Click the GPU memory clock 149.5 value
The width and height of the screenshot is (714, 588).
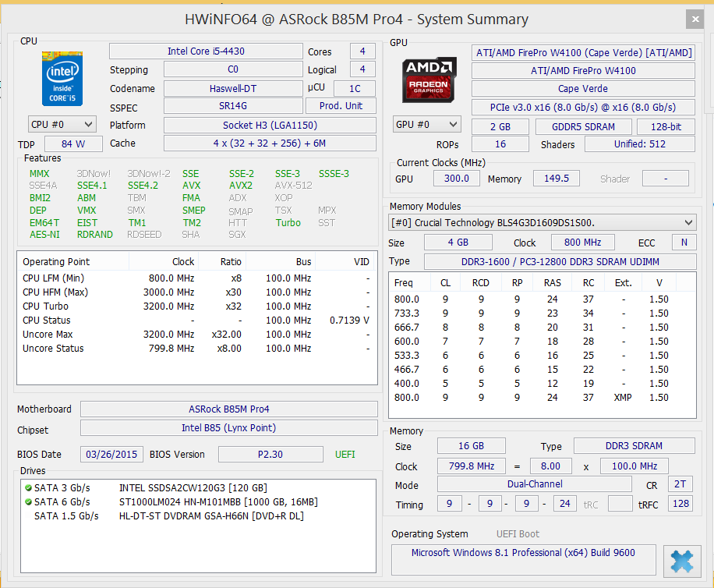[x=557, y=178]
